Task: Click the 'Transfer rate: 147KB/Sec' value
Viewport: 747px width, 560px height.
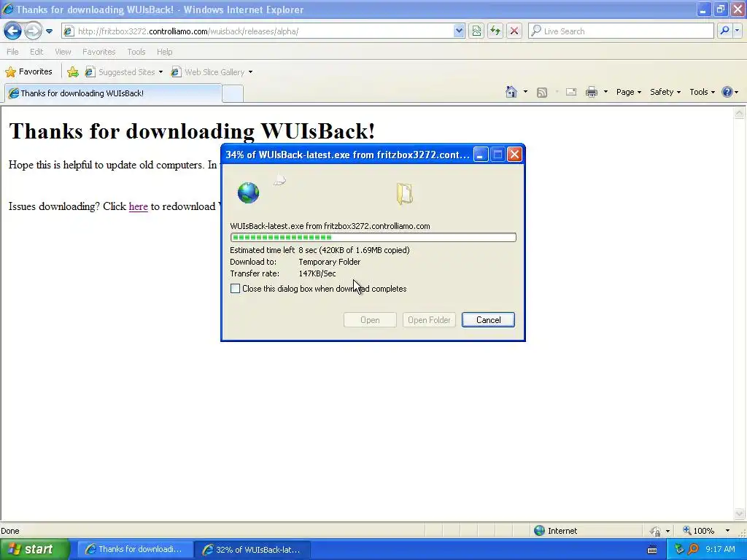Action: (317, 274)
